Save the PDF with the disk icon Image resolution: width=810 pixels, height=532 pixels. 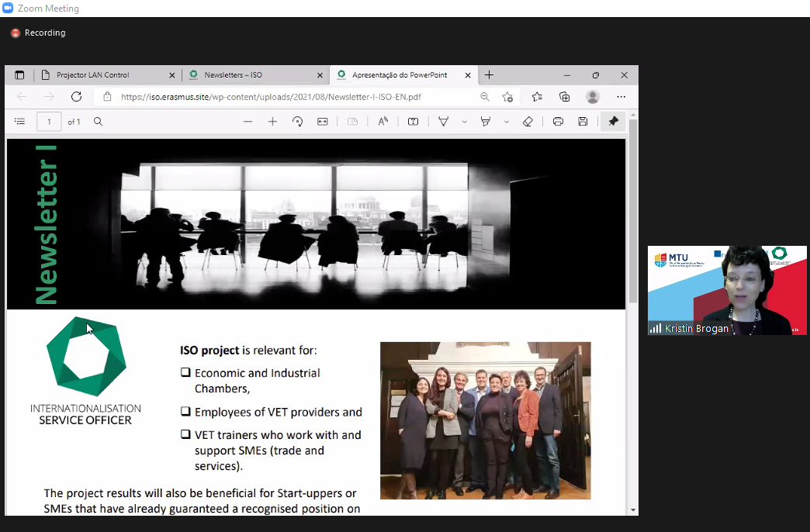(x=583, y=122)
